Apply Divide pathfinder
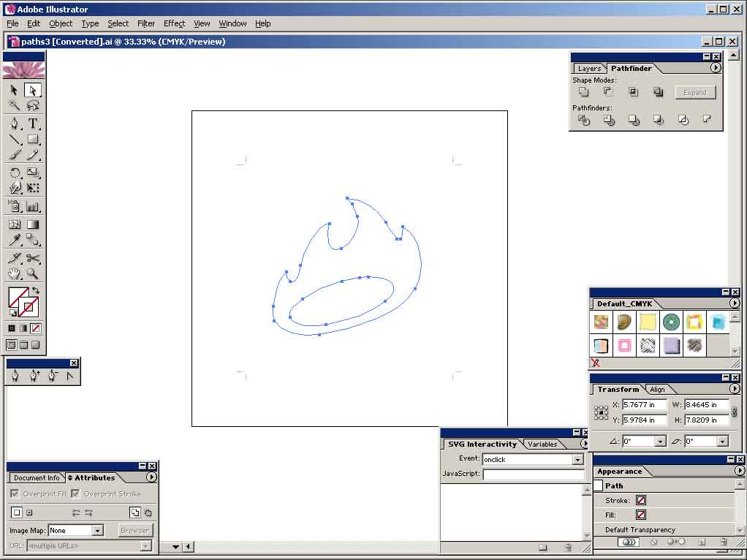This screenshot has width=747, height=560. click(x=583, y=120)
